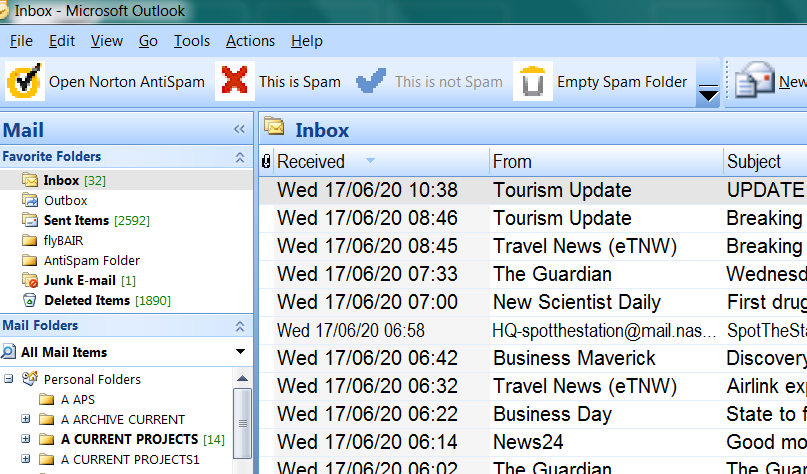Click the A CURRENT PROJECTS folder icon
This screenshot has height=474, width=807.
click(x=47, y=440)
